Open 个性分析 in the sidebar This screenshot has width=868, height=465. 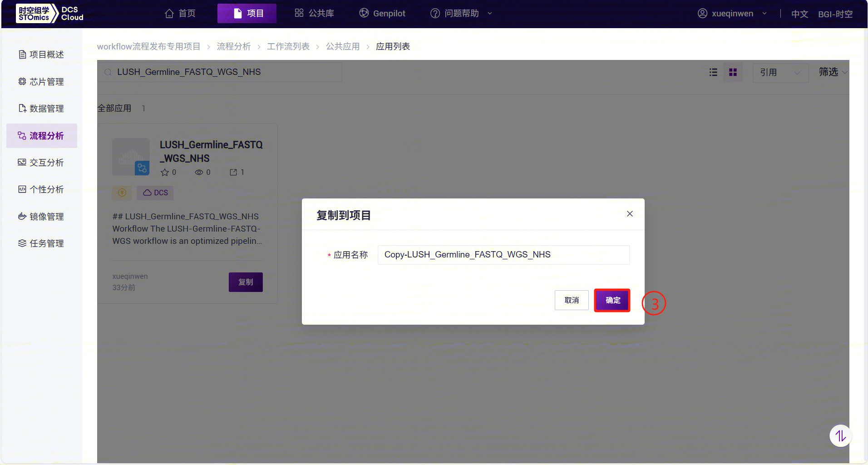42,189
